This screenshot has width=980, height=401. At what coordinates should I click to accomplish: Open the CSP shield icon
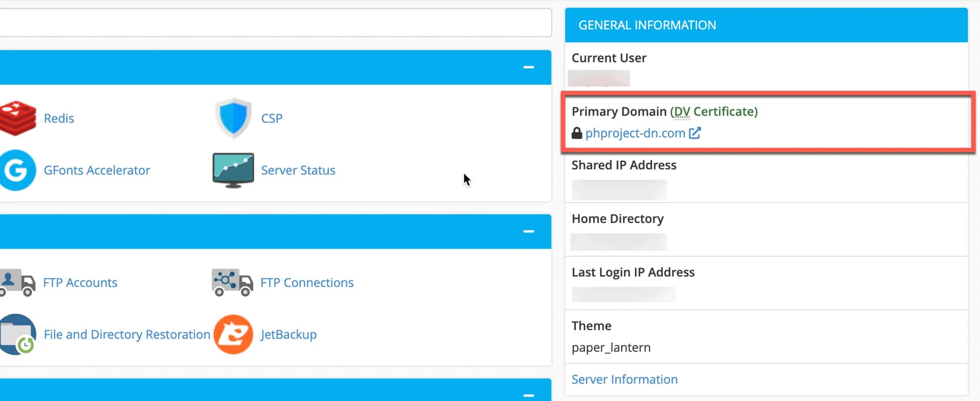coord(233,118)
